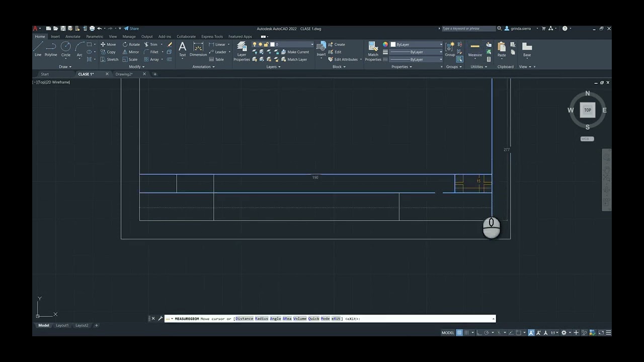This screenshot has height=362, width=644.
Task: Click the MEASUREGEOM command line input
Action: coord(330,318)
